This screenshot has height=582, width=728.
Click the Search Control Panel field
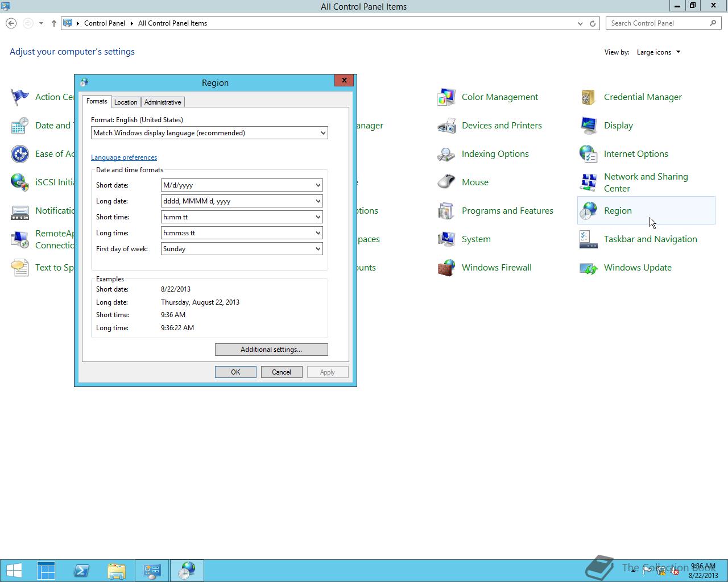tap(664, 23)
